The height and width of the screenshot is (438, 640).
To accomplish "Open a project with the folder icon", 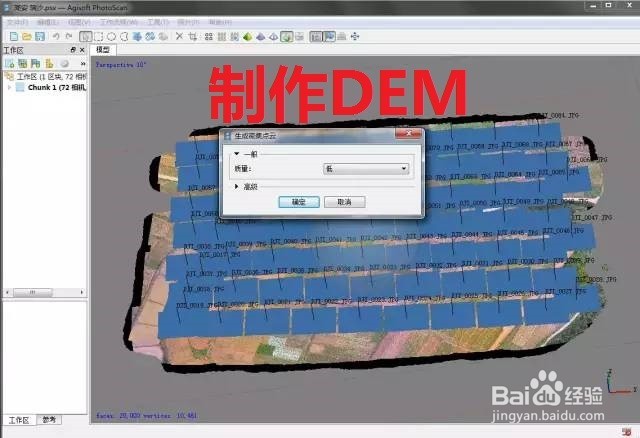I will coord(27,37).
